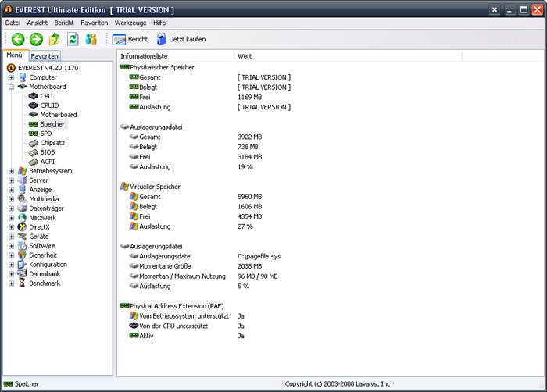This screenshot has width=547, height=392.
Task: Click Betriebssystem Windows flag icon
Action: pyautogui.click(x=23, y=171)
